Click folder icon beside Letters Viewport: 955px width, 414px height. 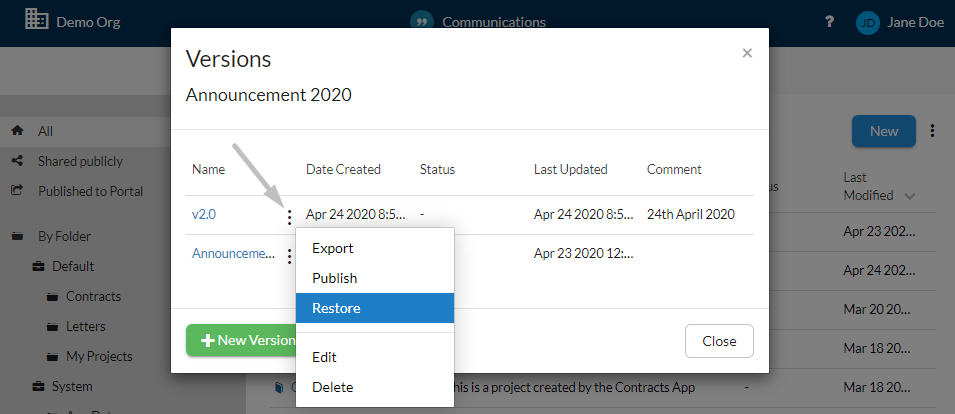pos(53,326)
